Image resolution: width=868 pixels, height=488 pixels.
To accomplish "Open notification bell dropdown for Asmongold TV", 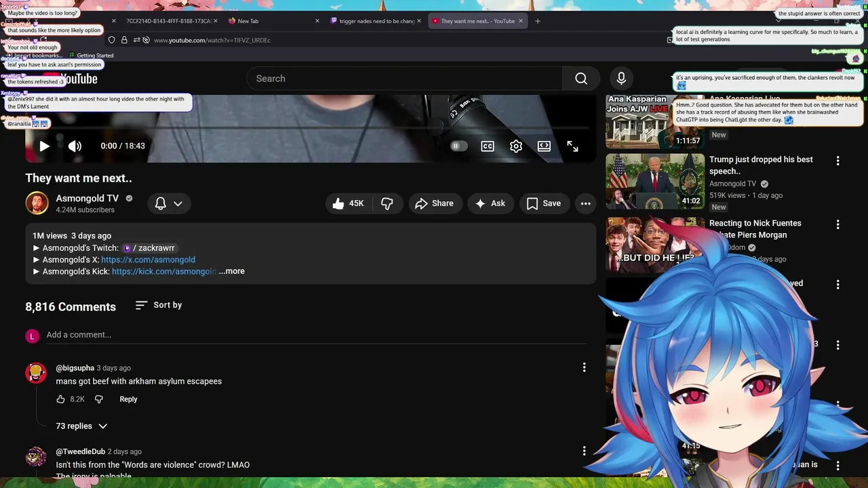I will point(169,203).
